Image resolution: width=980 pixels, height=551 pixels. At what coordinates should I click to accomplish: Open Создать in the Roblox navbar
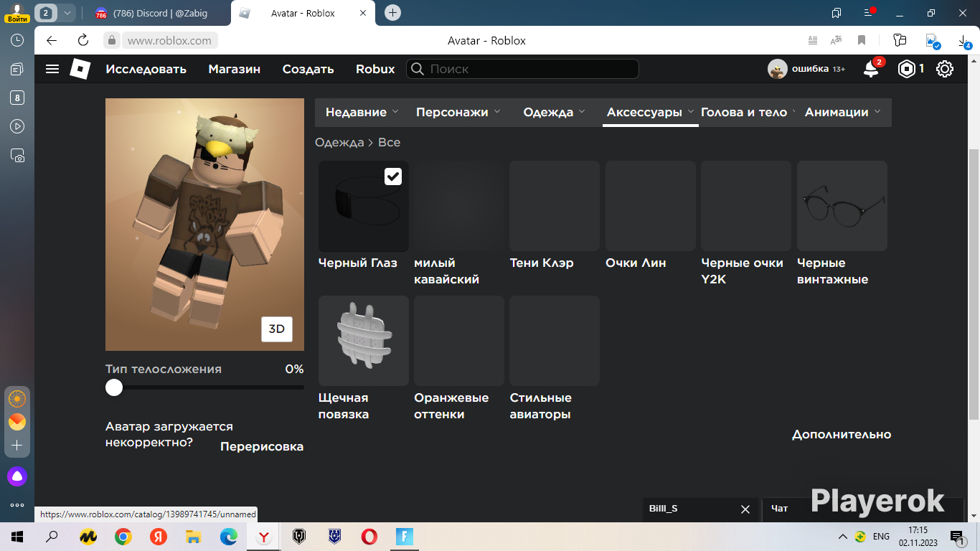click(308, 69)
